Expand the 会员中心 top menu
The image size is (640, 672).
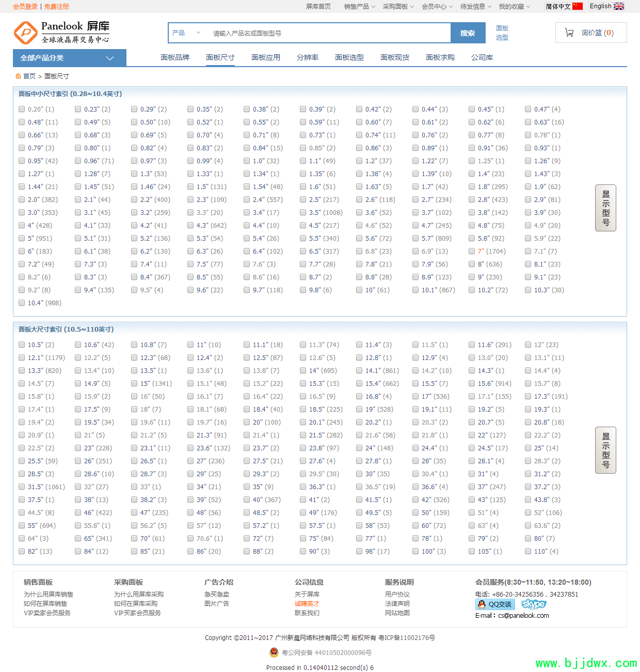point(437,7)
